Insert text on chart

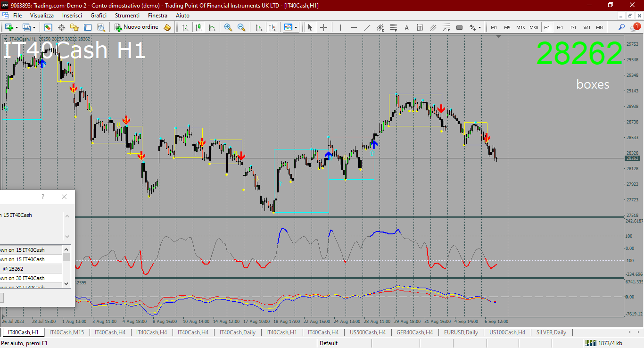(406, 27)
